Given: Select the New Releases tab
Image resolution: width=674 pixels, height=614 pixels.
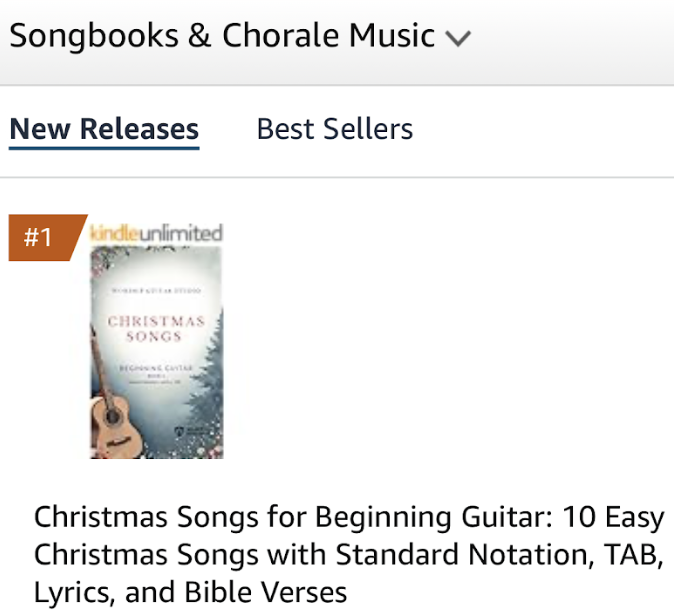Looking at the screenshot, I should [x=104, y=129].
